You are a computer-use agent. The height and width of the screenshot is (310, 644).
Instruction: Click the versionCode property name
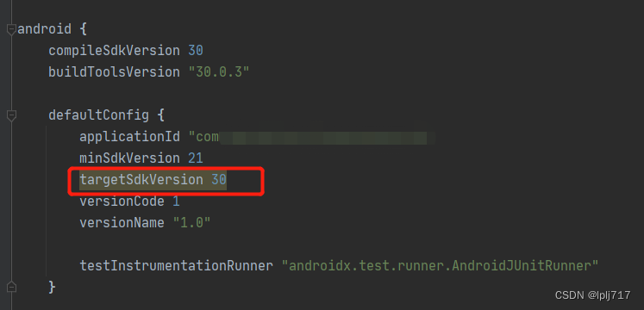click(122, 201)
